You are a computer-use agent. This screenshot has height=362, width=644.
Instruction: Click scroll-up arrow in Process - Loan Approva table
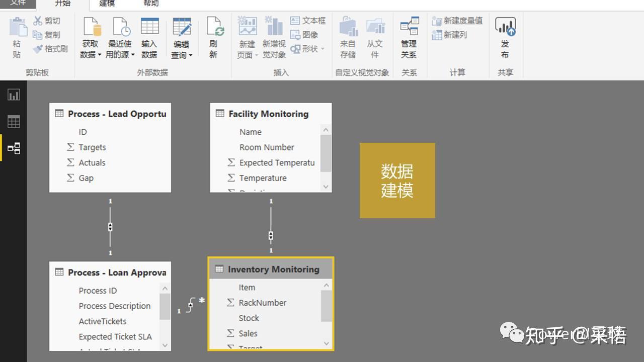(x=165, y=288)
